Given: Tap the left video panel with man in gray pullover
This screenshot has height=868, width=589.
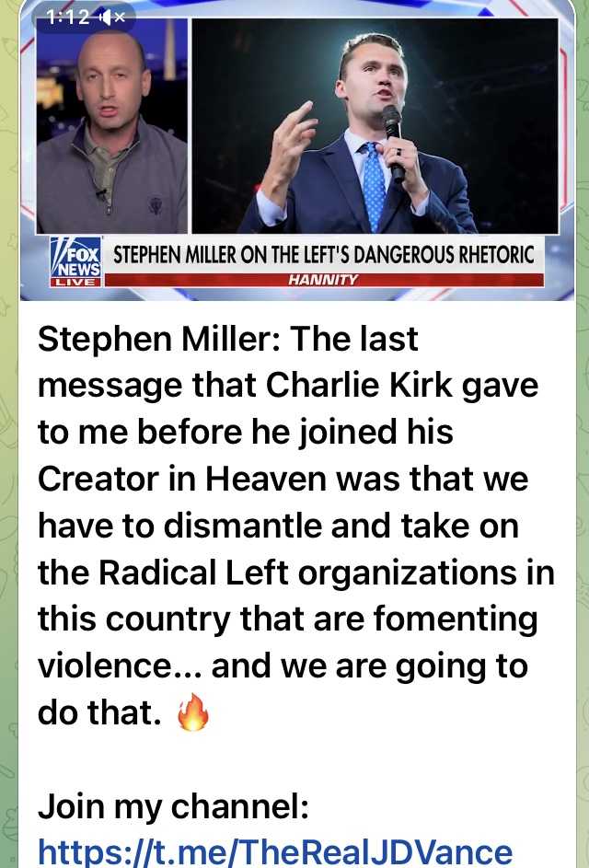Looking at the screenshot, I should (x=112, y=126).
